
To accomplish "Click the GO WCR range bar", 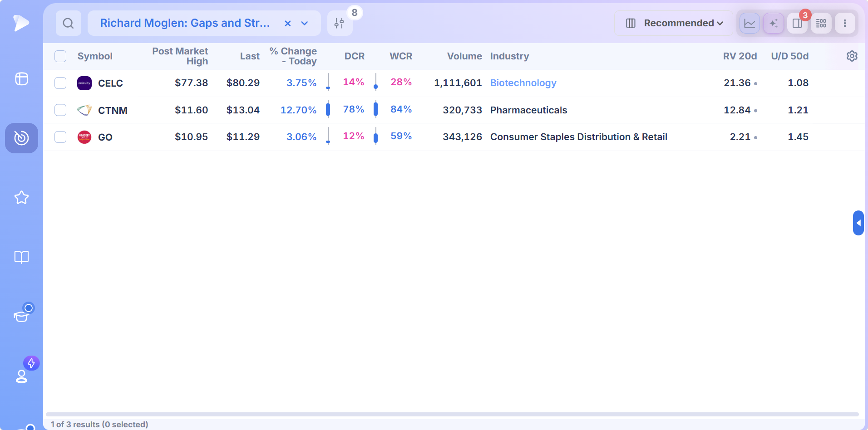I will coord(375,136).
